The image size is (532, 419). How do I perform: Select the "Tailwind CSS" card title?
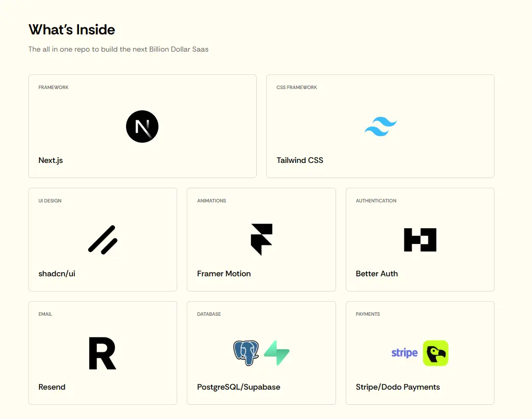point(300,160)
